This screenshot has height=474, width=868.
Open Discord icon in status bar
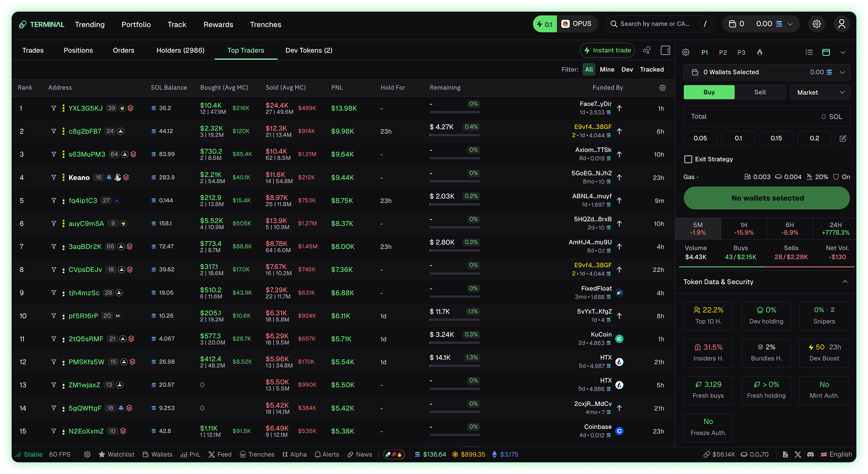(810, 454)
